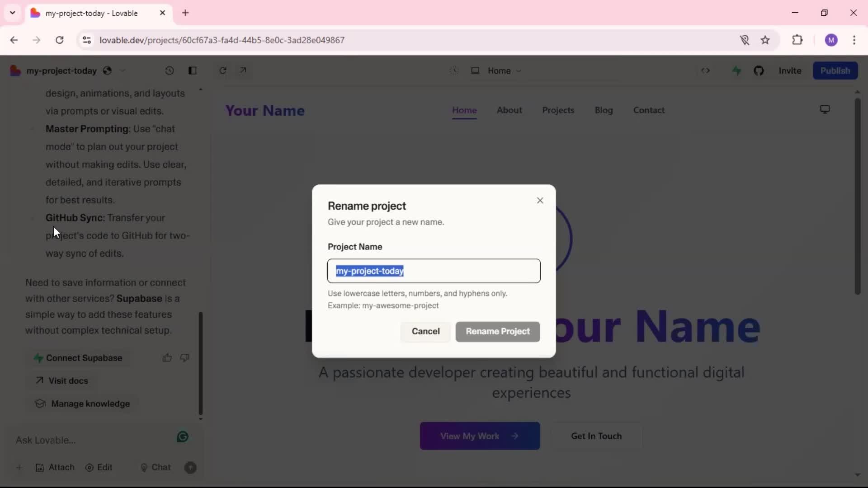
Task: Click the thumbs up feedback icon
Action: [167, 358]
